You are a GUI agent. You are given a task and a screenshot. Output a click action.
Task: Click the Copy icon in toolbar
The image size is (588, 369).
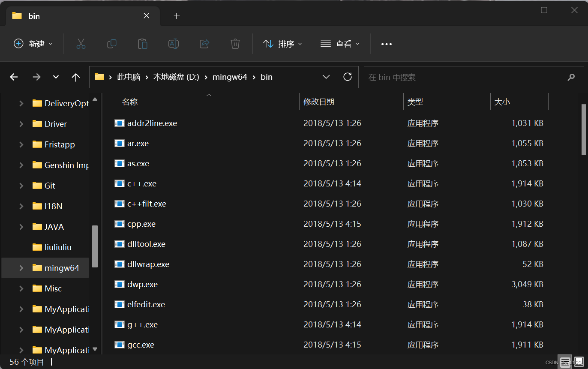click(112, 44)
